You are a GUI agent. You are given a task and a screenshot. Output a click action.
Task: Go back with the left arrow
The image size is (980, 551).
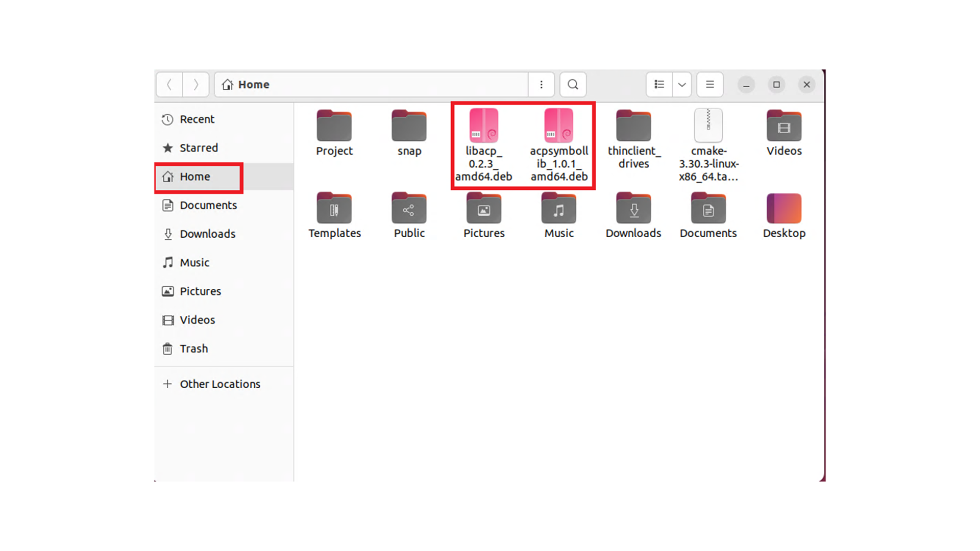coord(169,85)
